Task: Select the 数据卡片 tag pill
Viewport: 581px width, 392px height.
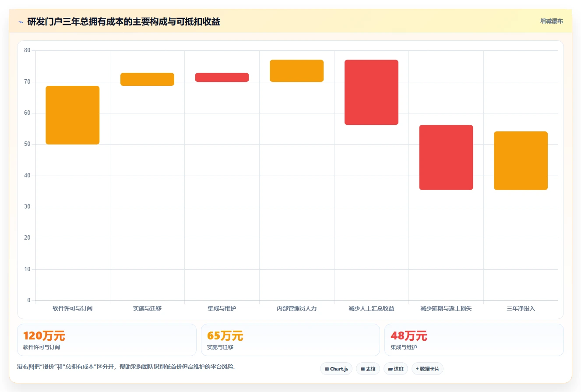Action: (427, 369)
